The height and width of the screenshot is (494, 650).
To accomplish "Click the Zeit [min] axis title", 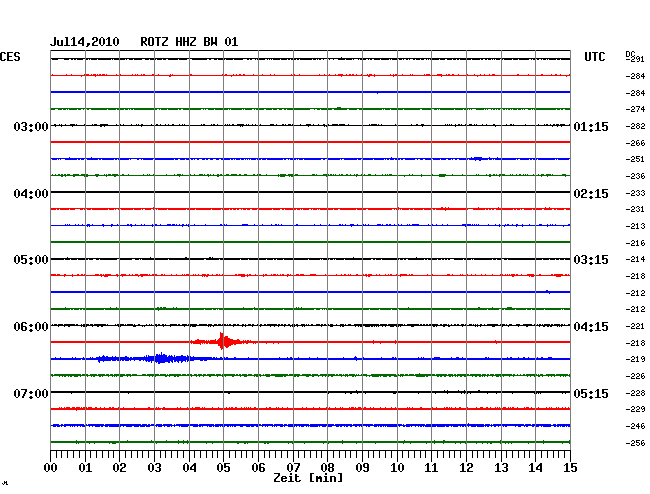I will click(308, 478).
